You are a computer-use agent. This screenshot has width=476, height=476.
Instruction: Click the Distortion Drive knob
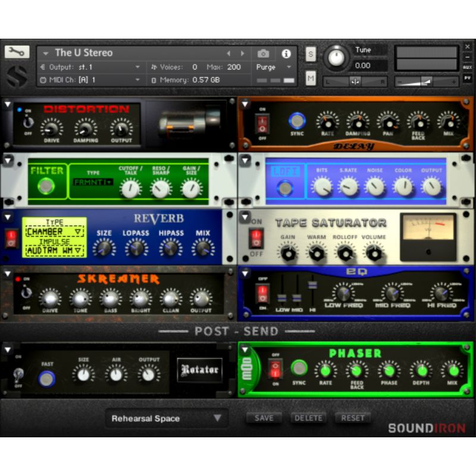coord(52,129)
